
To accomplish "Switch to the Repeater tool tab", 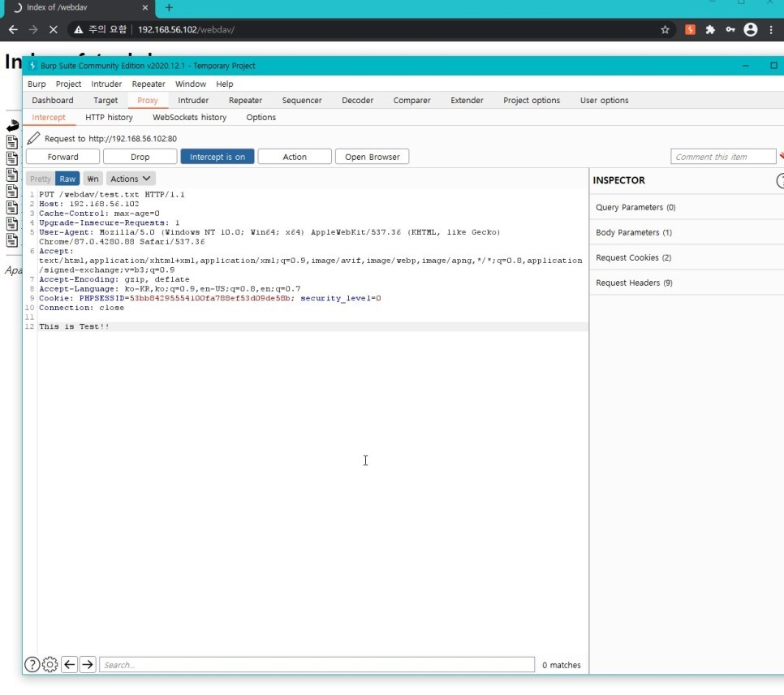I will coord(245,100).
